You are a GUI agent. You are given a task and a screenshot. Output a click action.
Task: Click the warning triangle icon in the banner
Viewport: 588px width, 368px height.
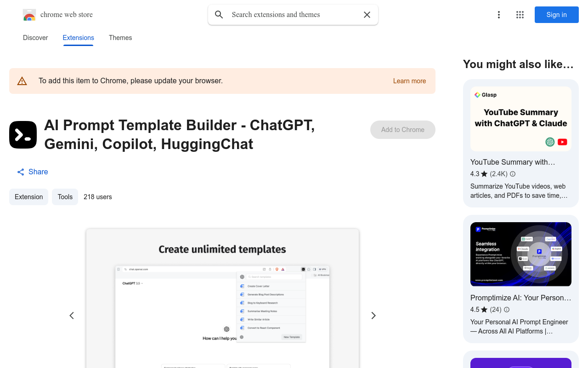22,81
